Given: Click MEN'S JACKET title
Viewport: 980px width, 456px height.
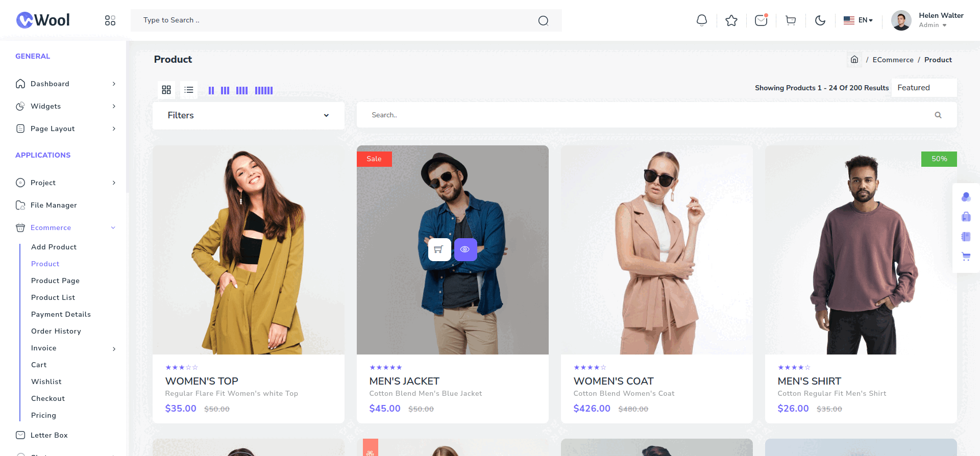Looking at the screenshot, I should (x=404, y=381).
